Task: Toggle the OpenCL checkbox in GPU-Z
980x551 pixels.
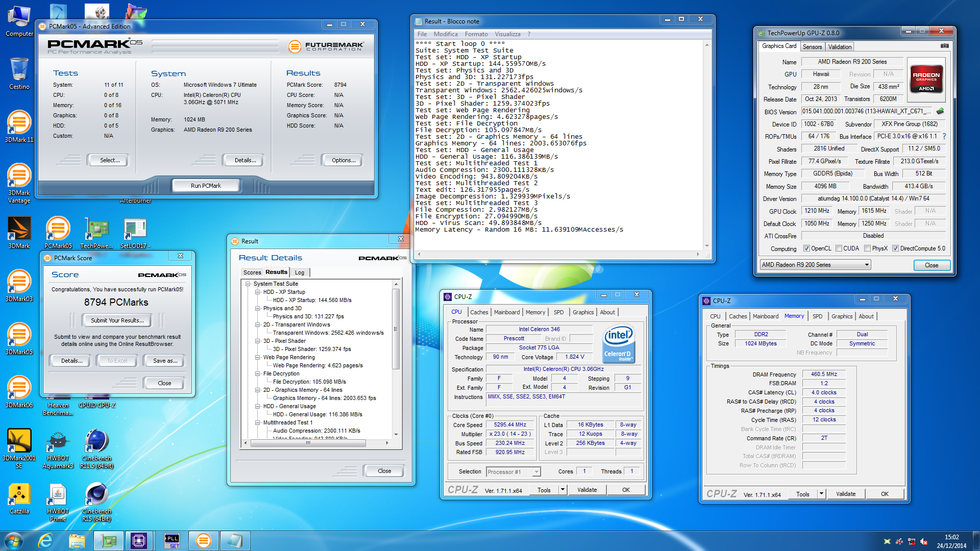Action: tap(806, 248)
